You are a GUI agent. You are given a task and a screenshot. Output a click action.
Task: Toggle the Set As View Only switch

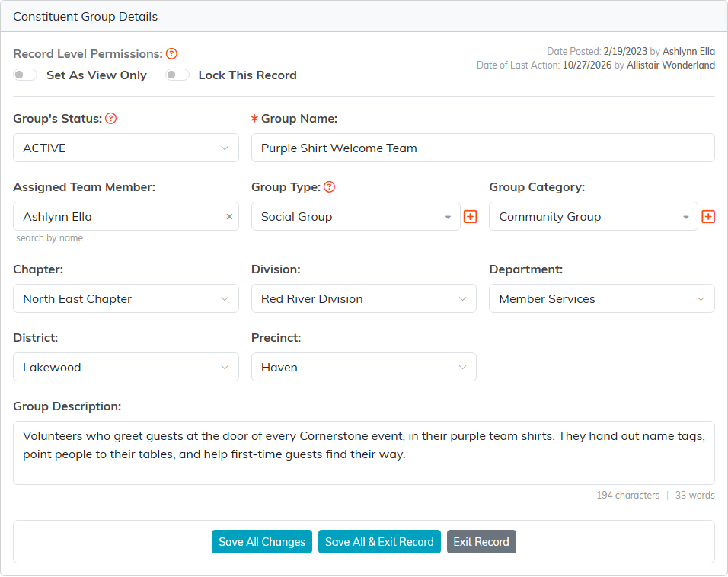tap(25, 75)
